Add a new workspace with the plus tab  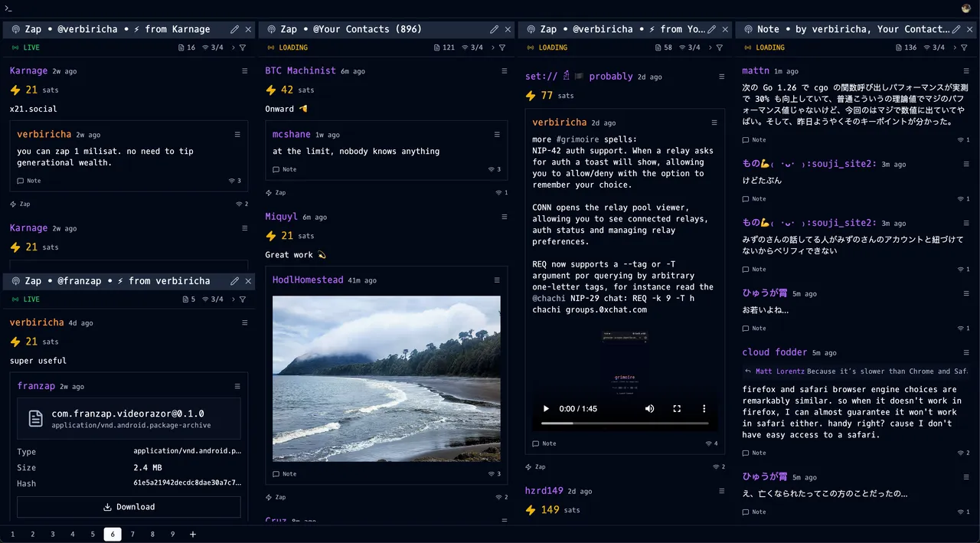click(x=193, y=535)
